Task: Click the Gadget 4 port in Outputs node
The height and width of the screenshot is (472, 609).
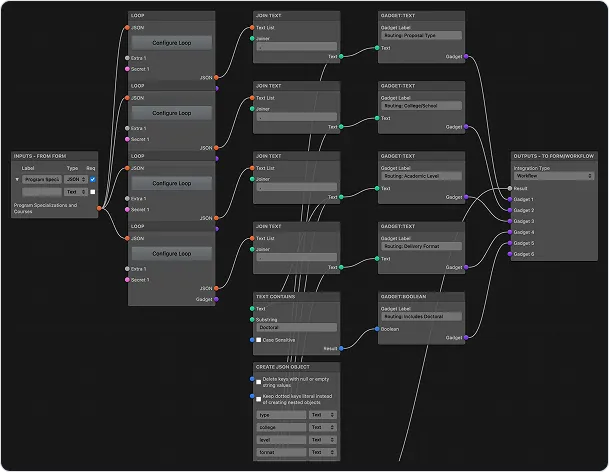Action: coord(510,232)
